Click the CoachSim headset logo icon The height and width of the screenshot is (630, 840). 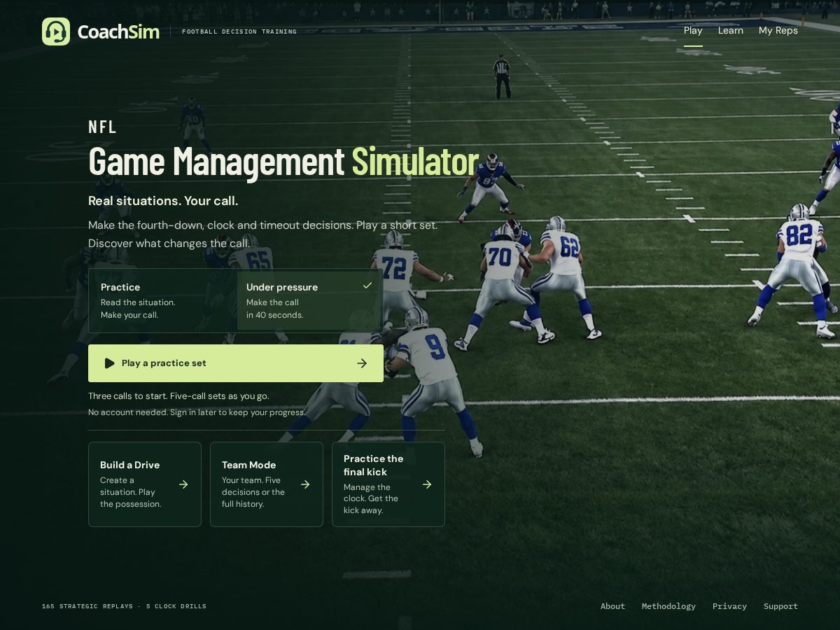coord(56,31)
